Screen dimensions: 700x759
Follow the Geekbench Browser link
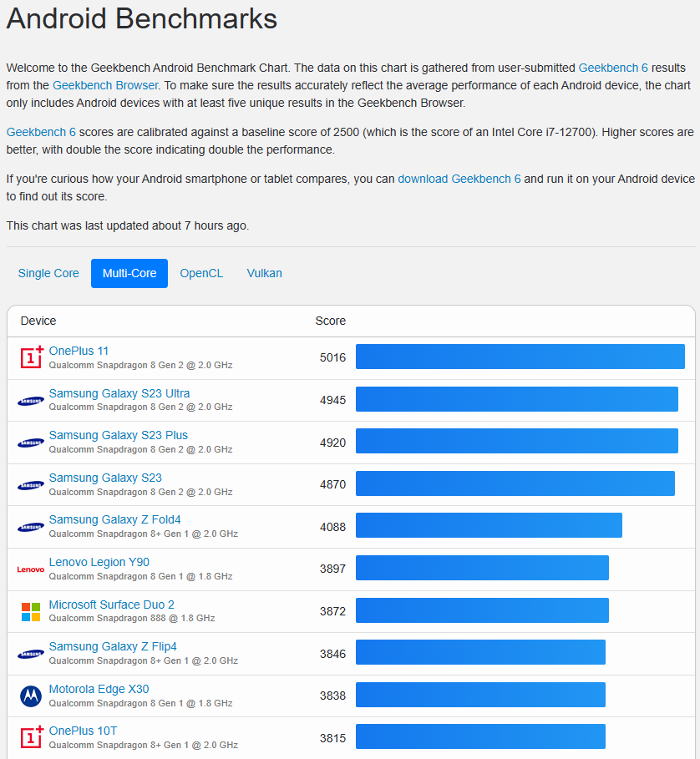tap(105, 85)
